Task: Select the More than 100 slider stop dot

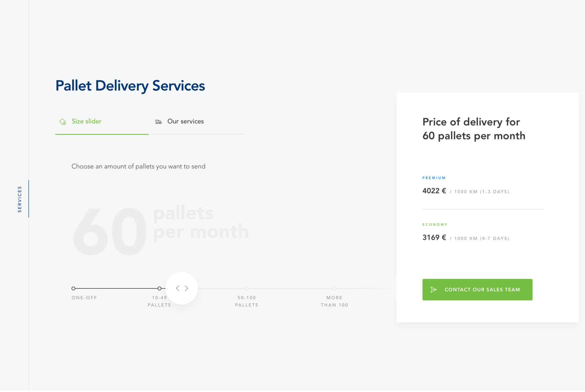Action: [x=334, y=288]
